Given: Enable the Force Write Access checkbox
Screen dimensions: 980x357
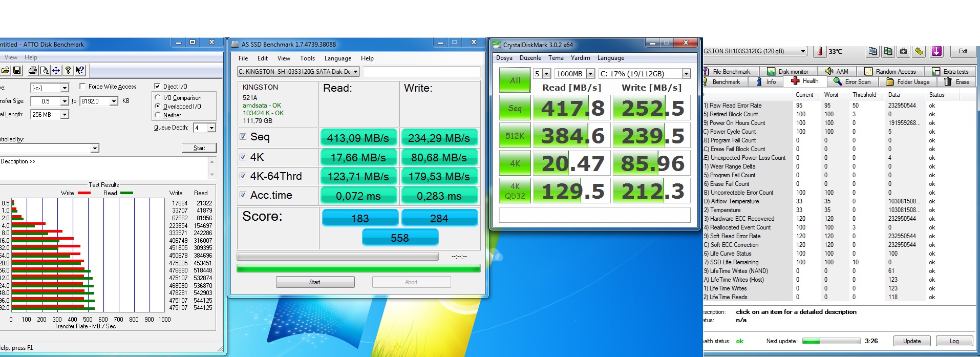Looking at the screenshot, I should click(82, 87).
